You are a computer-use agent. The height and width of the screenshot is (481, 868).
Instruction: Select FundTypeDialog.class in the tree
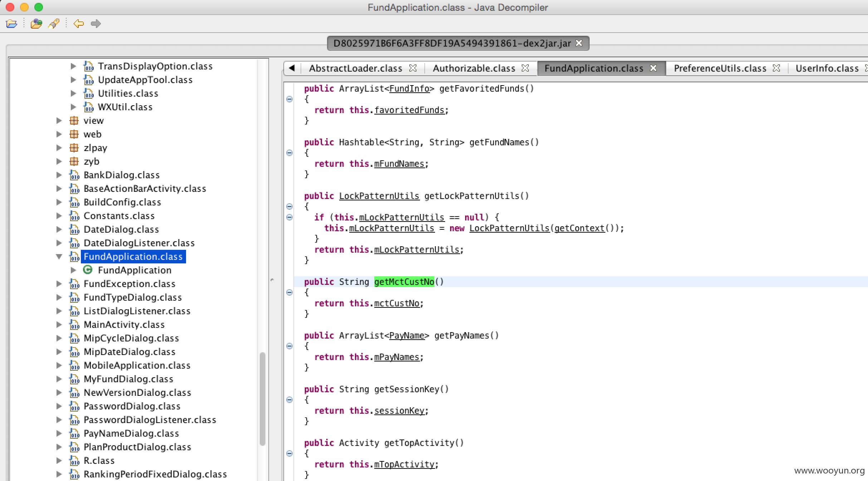point(133,297)
